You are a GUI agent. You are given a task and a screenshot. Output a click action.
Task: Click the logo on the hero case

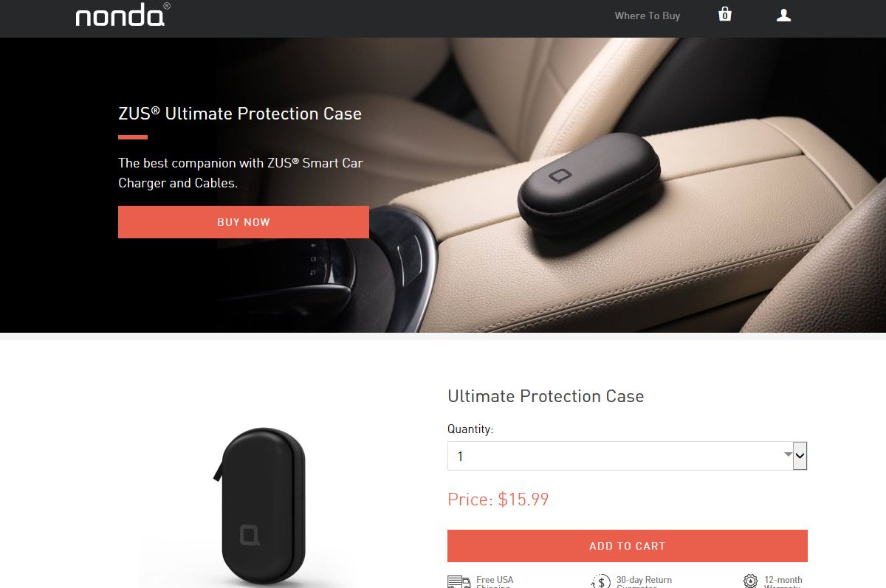tap(558, 176)
